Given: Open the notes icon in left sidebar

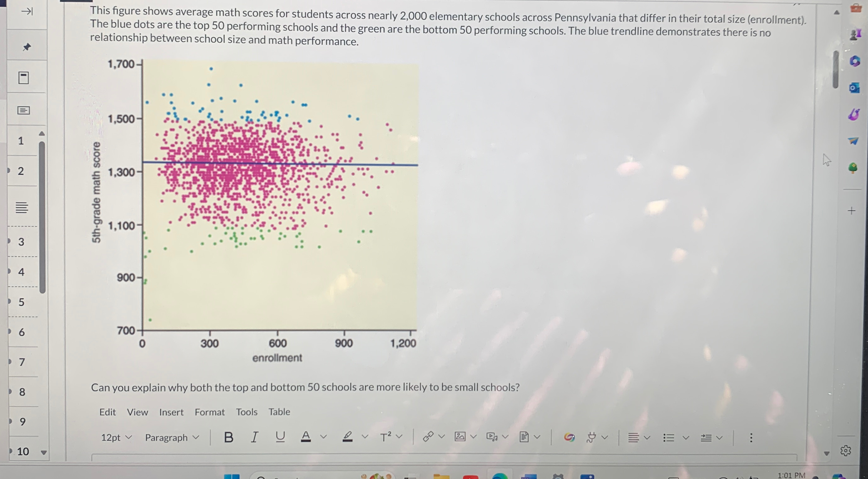Looking at the screenshot, I should [23, 110].
